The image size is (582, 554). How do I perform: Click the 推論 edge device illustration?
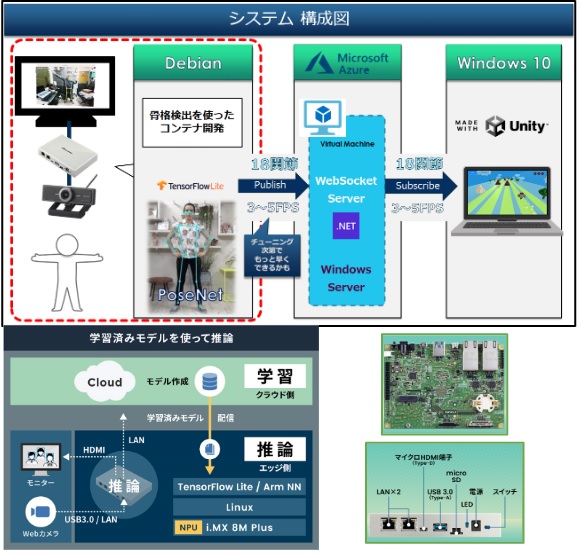click(124, 485)
